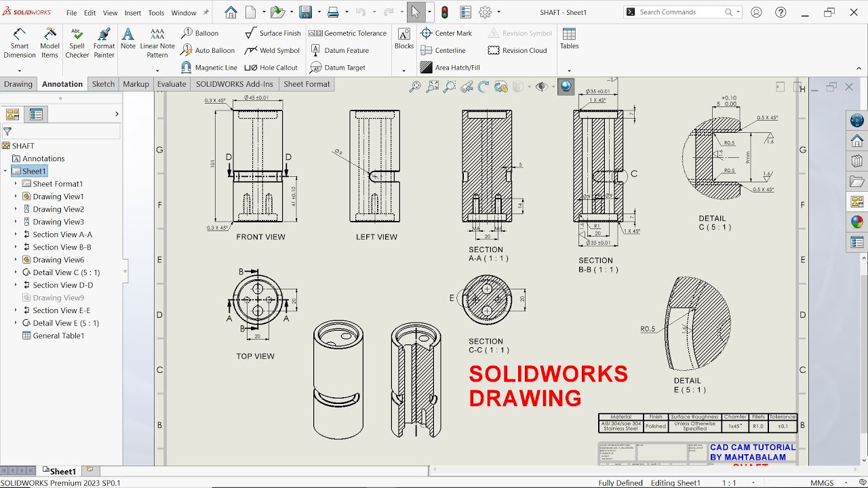The width and height of the screenshot is (868, 488).
Task: Expand Detail View C node
Action: click(16, 272)
